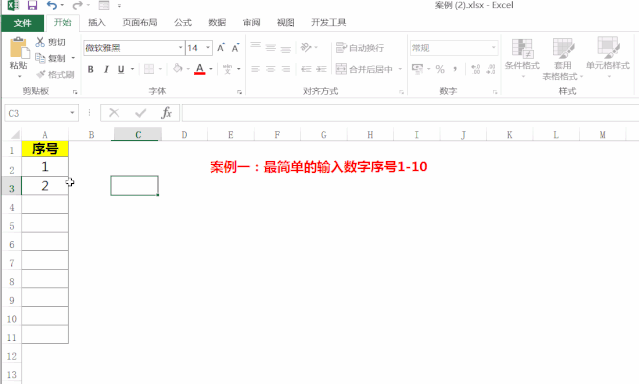Click the cell borders icon

(149, 69)
